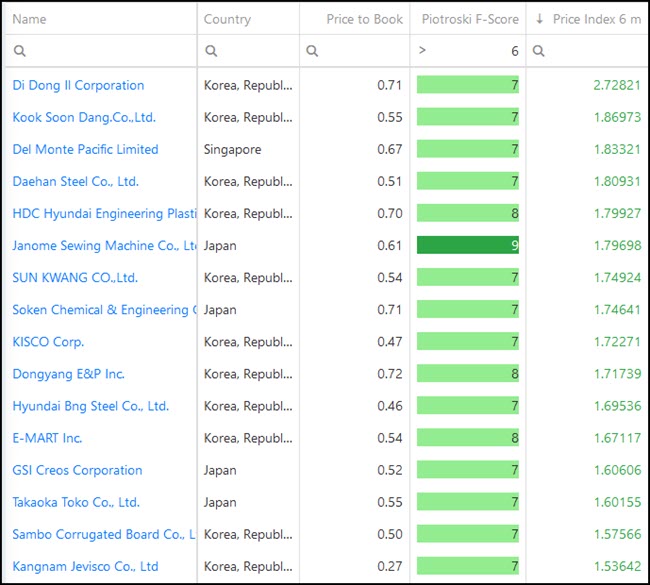650x585 pixels.
Task: Open the KISCO Corp. link
Action: pos(48,342)
